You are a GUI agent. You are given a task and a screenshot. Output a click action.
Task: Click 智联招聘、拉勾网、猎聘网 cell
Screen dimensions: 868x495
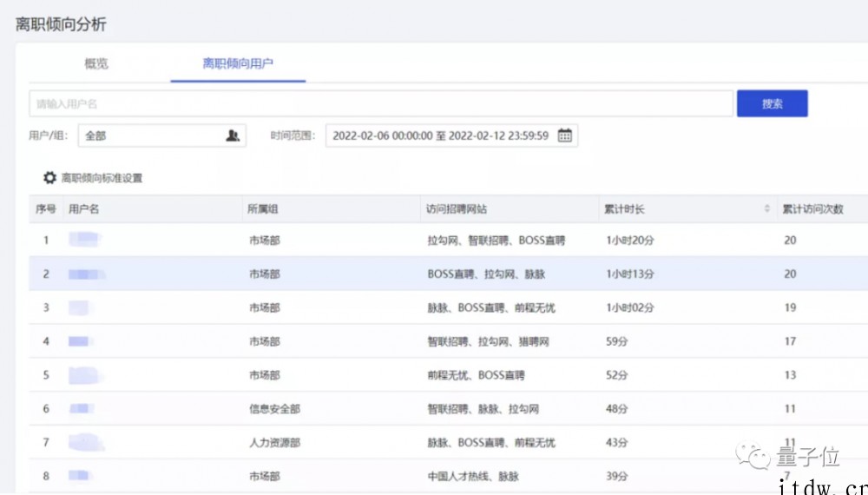click(488, 341)
